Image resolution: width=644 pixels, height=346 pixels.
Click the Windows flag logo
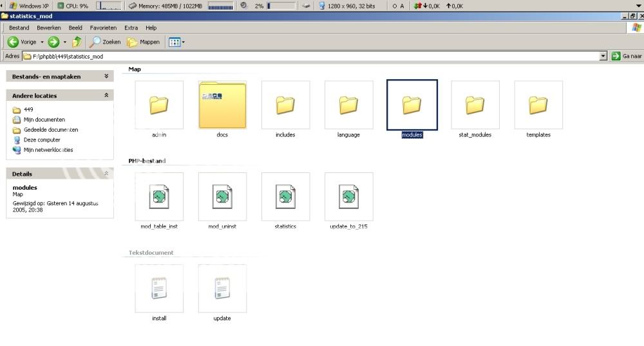tap(637, 28)
